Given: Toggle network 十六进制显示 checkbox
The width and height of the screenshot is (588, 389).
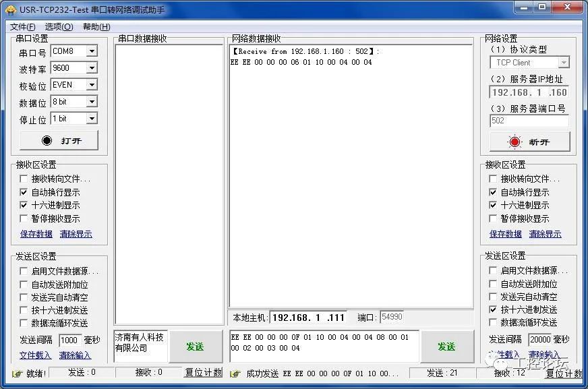Looking at the screenshot, I should (493, 205).
